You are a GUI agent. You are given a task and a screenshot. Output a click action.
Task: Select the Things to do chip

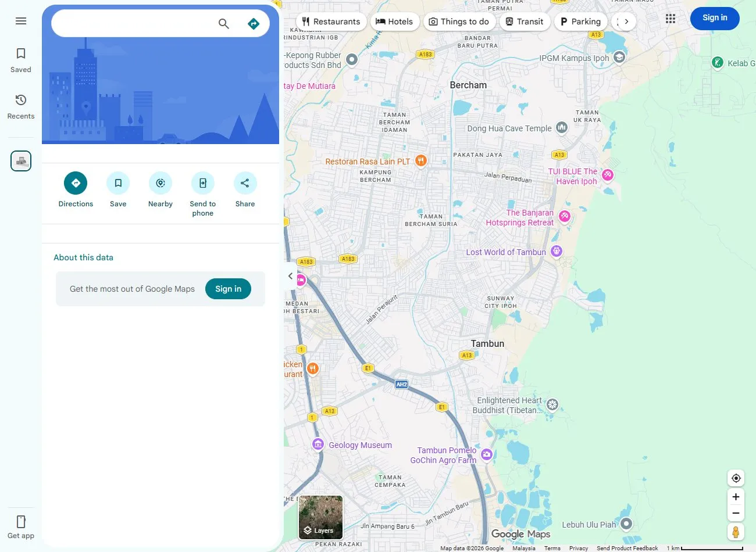[459, 21]
